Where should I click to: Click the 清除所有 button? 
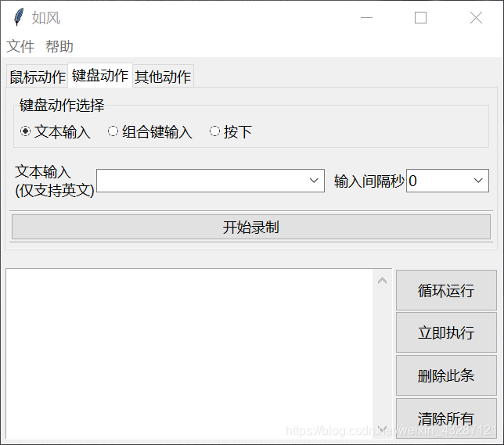click(446, 418)
